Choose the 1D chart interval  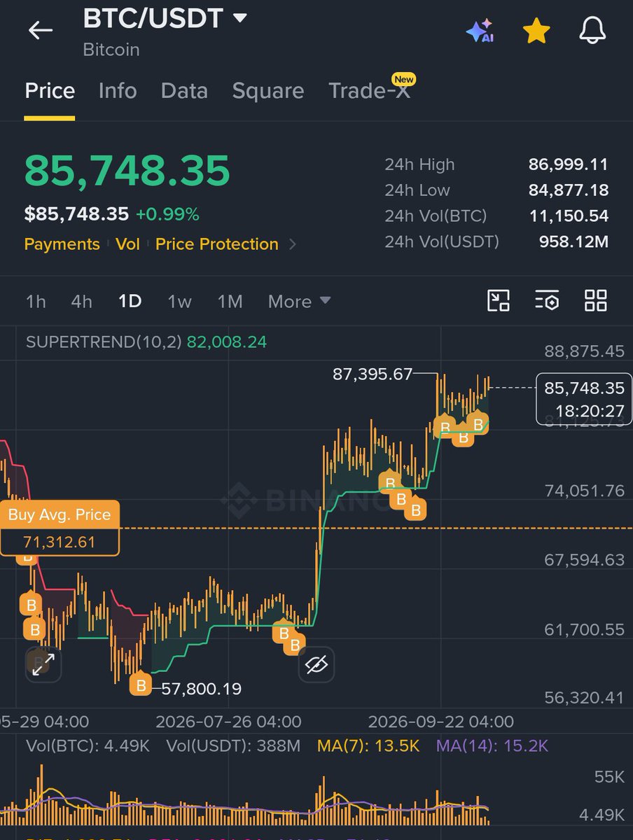coord(130,302)
